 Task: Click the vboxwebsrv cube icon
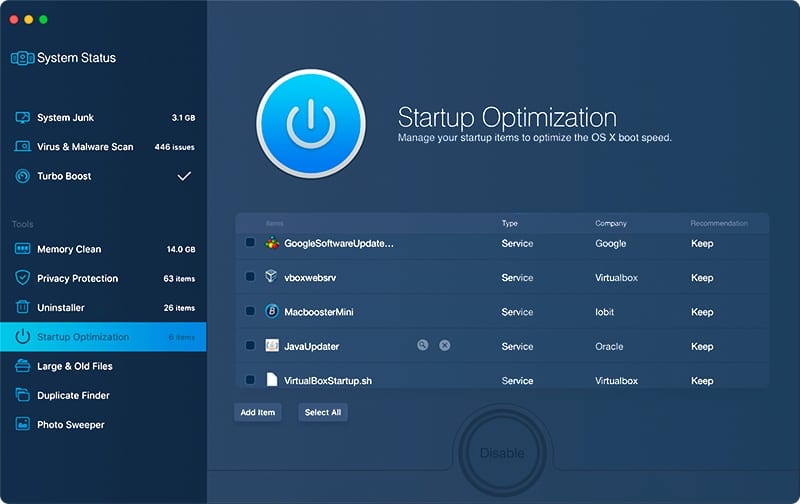[x=271, y=276]
